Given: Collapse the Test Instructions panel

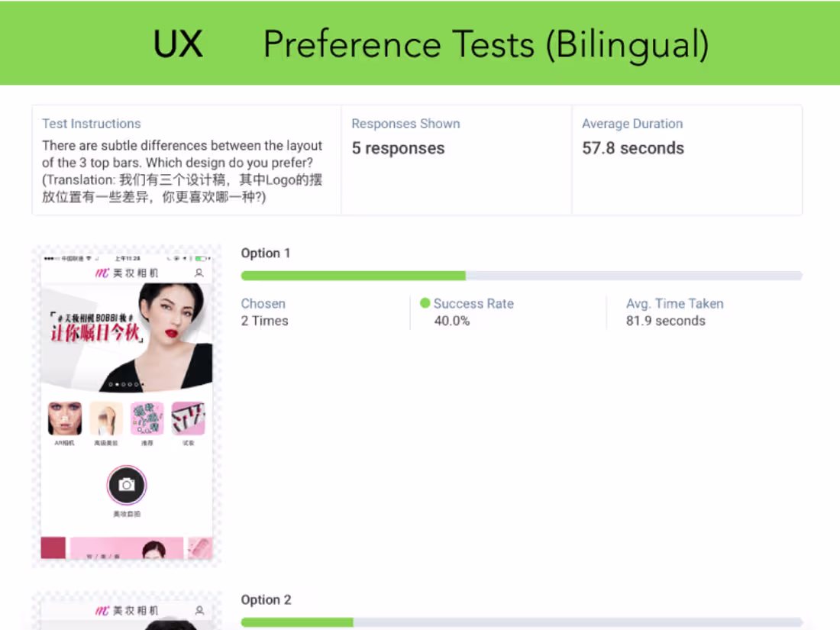Looking at the screenshot, I should coord(91,123).
